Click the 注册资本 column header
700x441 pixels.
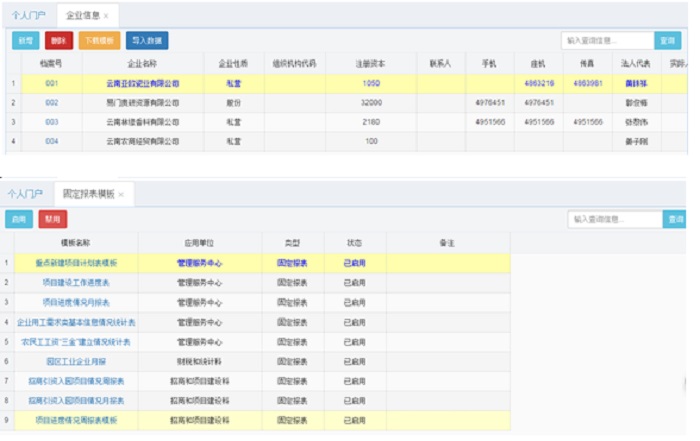[x=371, y=64]
